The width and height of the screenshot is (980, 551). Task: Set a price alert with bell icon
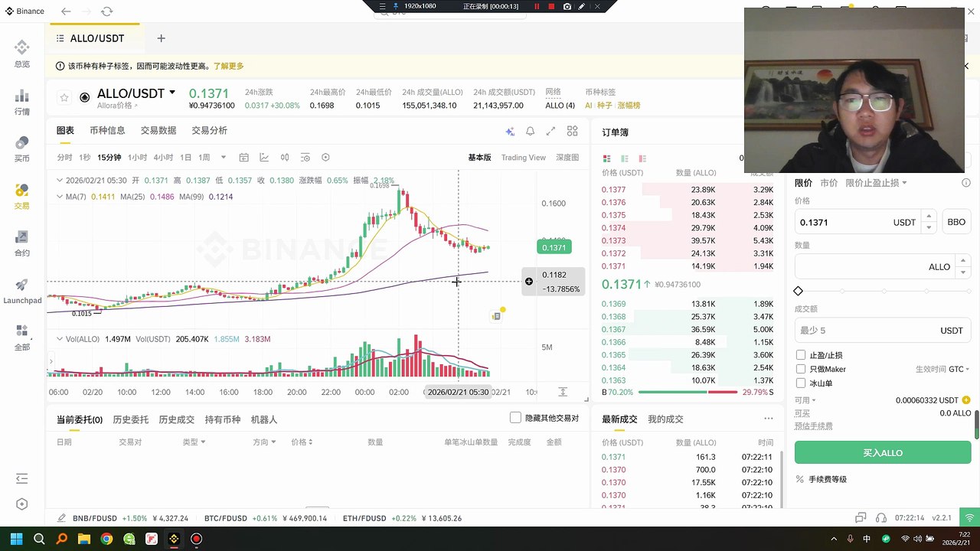click(x=530, y=132)
